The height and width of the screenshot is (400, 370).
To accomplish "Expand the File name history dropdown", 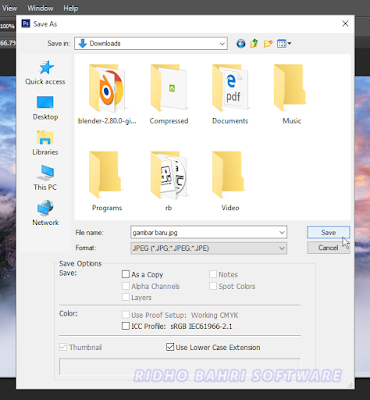I will click(x=282, y=232).
